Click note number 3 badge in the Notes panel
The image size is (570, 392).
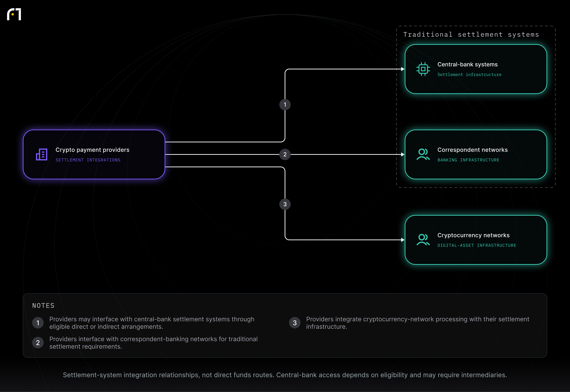295,323
